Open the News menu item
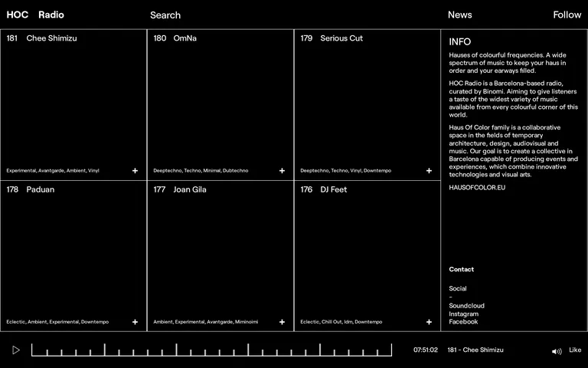Viewport: 588px width, 368px height. 459,15
